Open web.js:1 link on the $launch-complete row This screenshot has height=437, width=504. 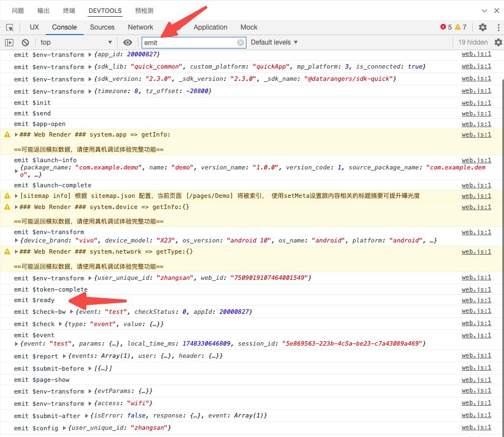[x=476, y=186]
